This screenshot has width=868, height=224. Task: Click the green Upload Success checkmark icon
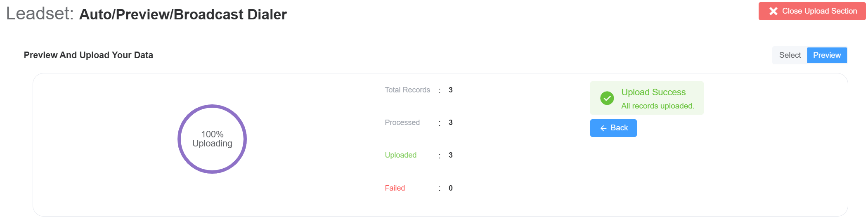tap(607, 98)
